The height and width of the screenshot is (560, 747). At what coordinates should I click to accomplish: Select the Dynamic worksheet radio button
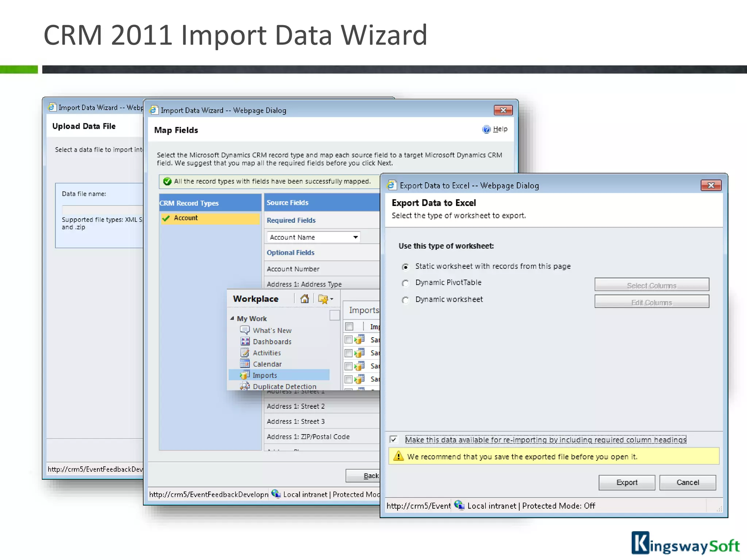[x=405, y=300]
